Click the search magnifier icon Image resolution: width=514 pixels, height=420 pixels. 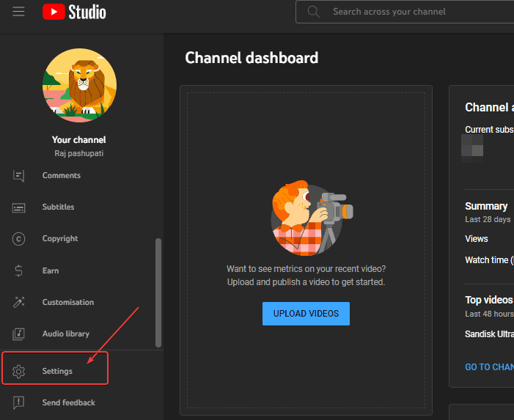click(313, 12)
